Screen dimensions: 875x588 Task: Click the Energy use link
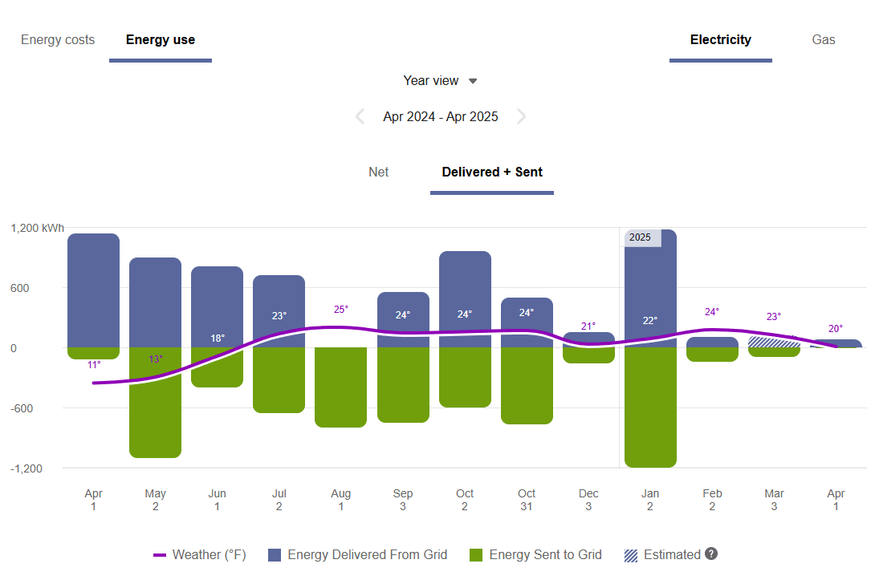point(160,39)
